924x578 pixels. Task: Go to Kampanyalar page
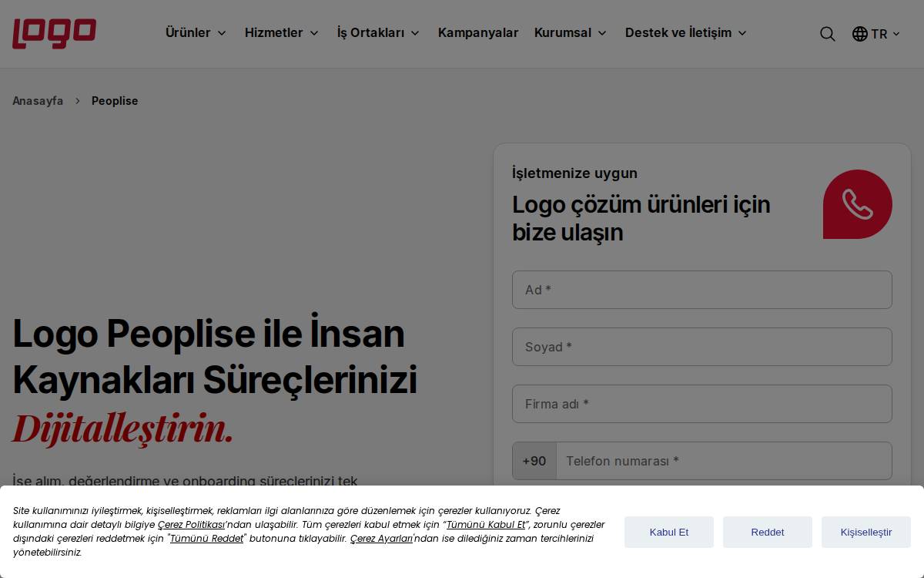pos(478,32)
